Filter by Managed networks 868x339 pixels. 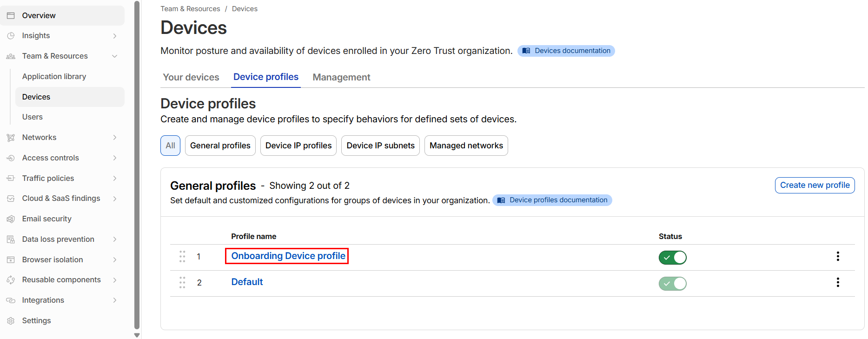click(x=466, y=146)
